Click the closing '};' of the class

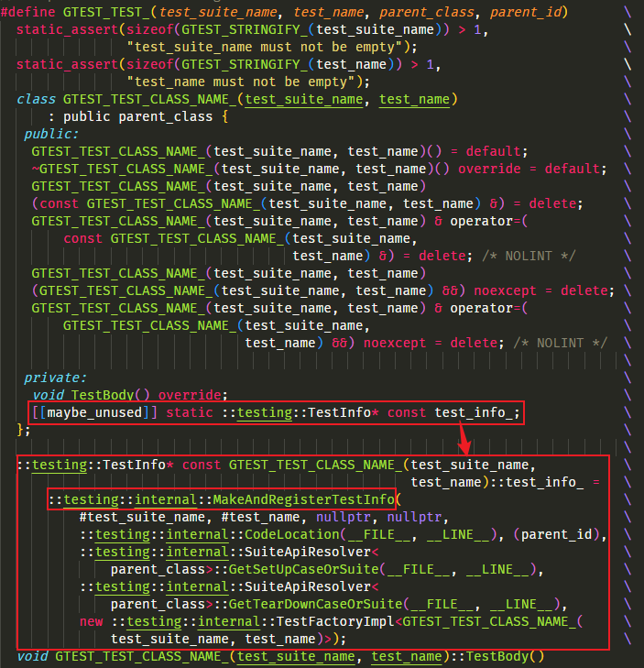24,430
